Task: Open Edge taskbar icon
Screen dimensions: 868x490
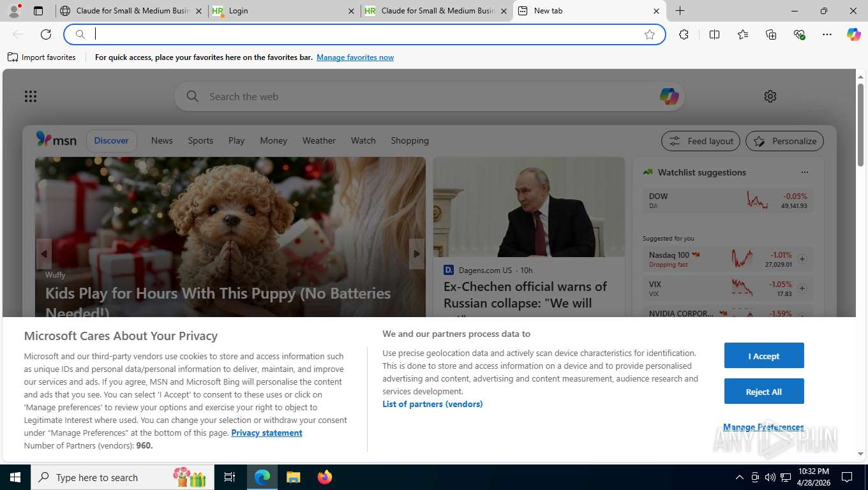Action: coord(262,477)
